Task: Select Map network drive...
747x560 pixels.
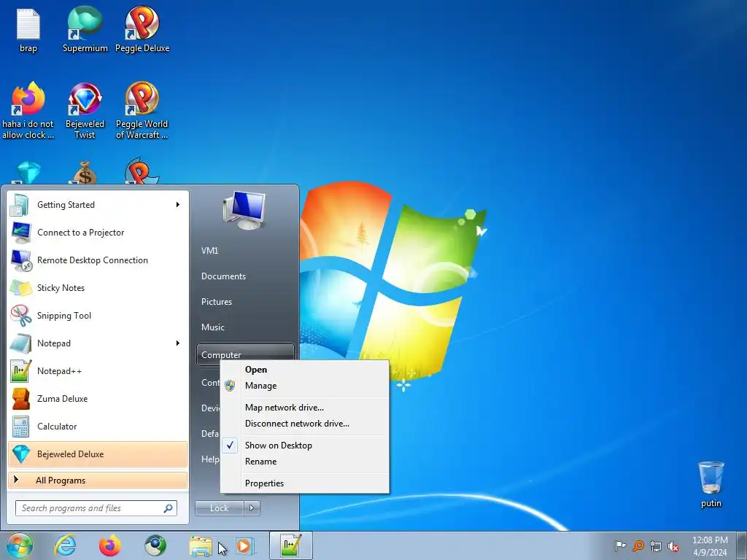Action: click(x=305, y=408)
